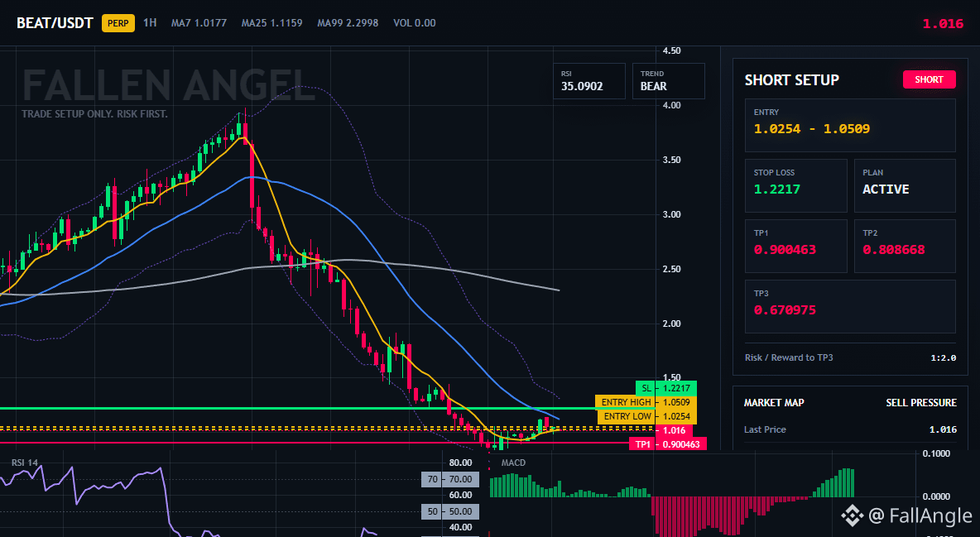Screen dimensions: 980x537
Task: Click the RSI 35.0902 info box
Action: (588, 80)
